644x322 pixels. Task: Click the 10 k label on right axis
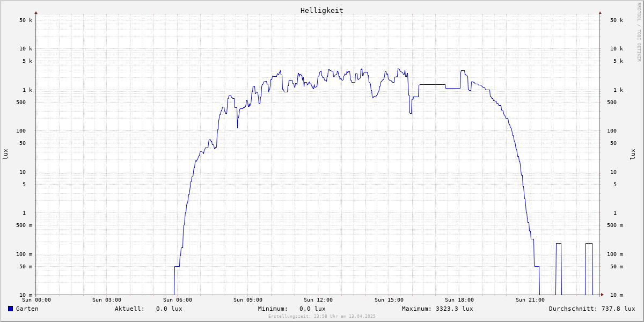[617, 49]
